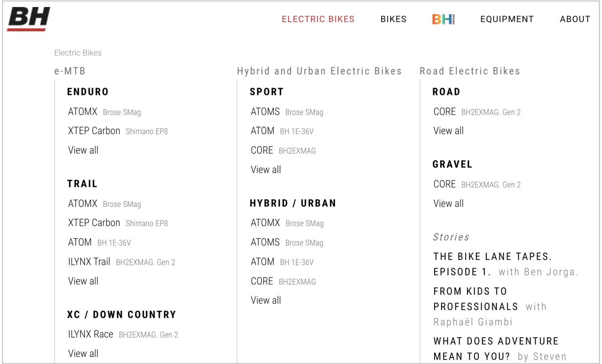
Task: Open ATOMS Brose SMag under Sport
Action: coord(287,112)
